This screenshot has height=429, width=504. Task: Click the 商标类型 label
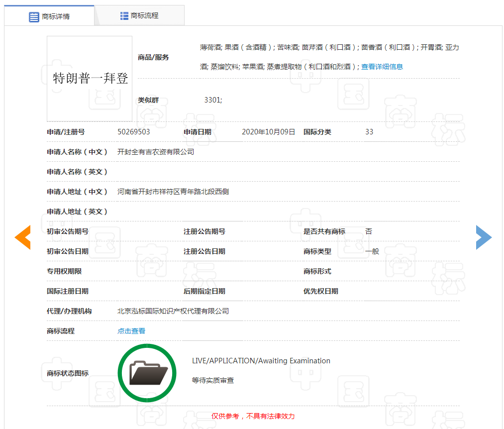coord(317,251)
